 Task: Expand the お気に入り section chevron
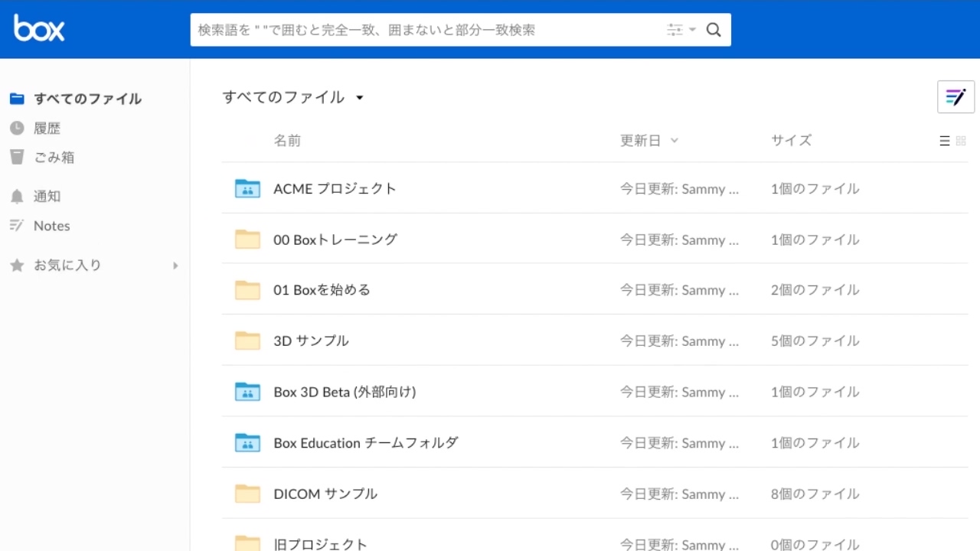pos(175,265)
